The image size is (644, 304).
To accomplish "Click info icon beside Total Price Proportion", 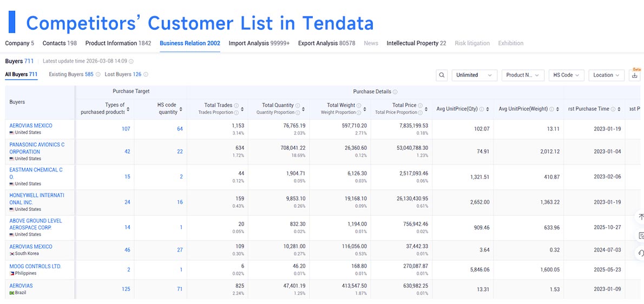I will coord(420,113).
